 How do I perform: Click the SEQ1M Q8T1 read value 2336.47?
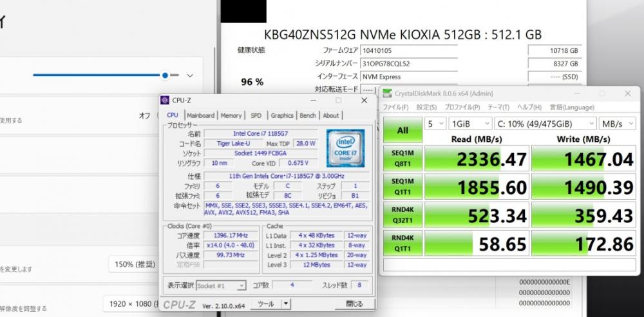[x=477, y=158]
